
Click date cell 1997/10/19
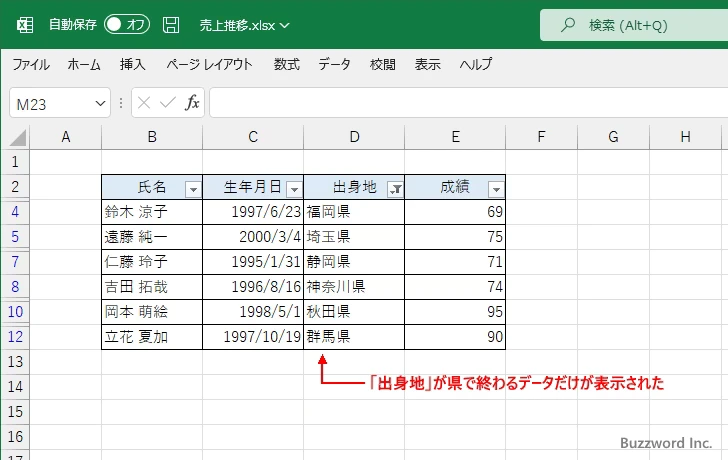click(253, 337)
